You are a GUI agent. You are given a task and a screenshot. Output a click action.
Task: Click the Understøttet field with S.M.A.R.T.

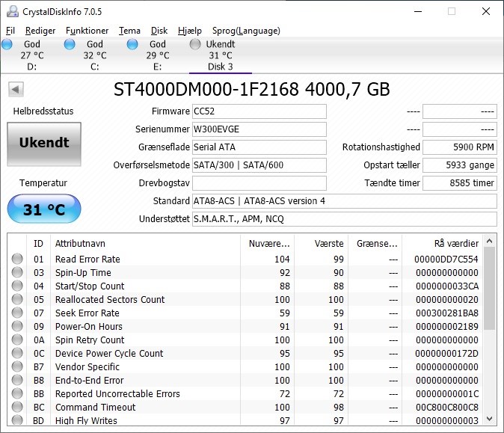click(345, 219)
